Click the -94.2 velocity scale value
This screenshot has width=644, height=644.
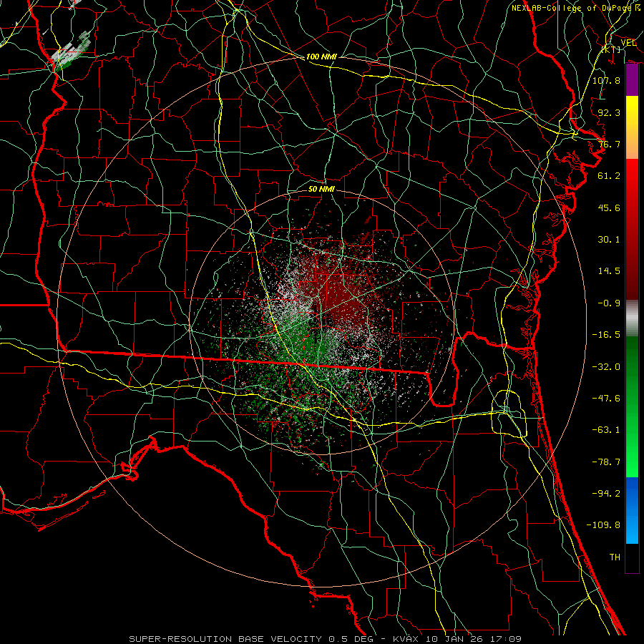coord(606,494)
